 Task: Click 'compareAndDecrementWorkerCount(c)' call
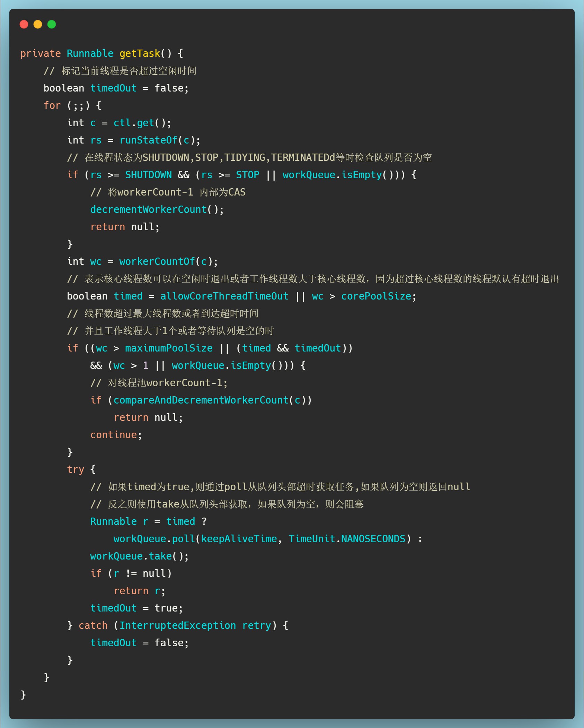[x=210, y=400]
